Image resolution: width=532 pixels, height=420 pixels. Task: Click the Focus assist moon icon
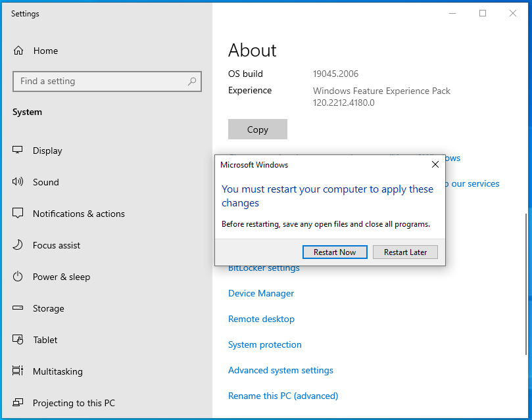(x=18, y=245)
